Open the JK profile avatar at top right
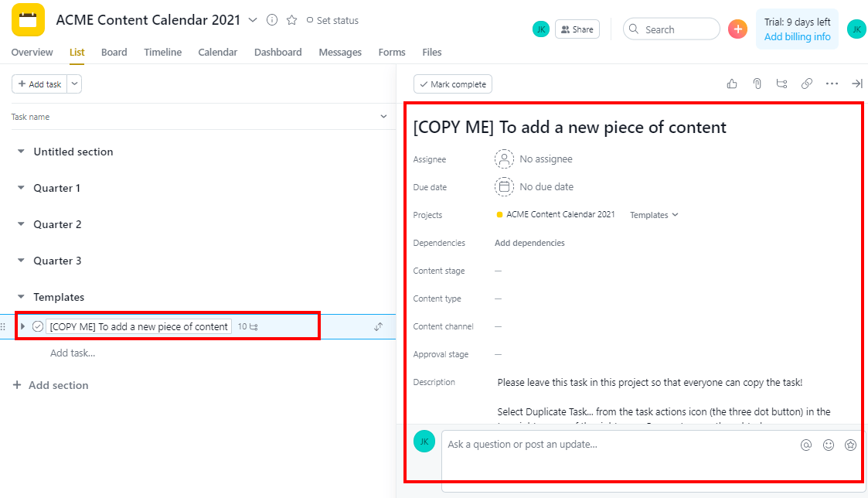Viewport: 868px width, 498px height. point(856,29)
